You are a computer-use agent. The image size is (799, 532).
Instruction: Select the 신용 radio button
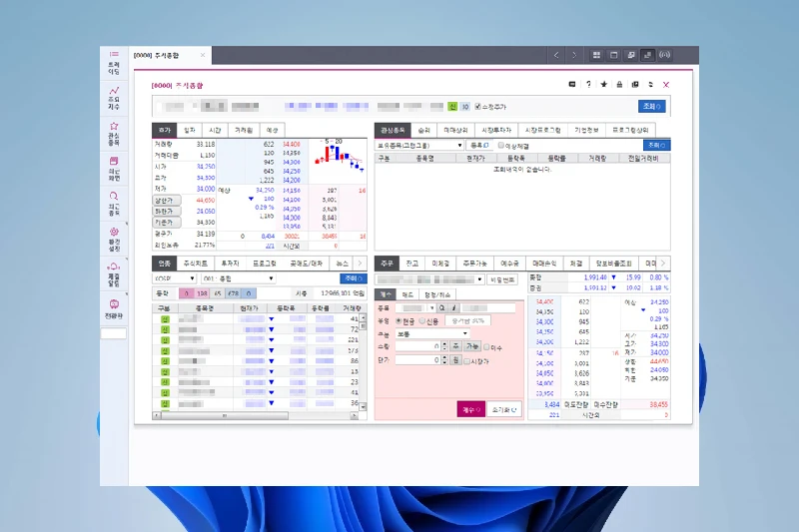click(x=421, y=320)
